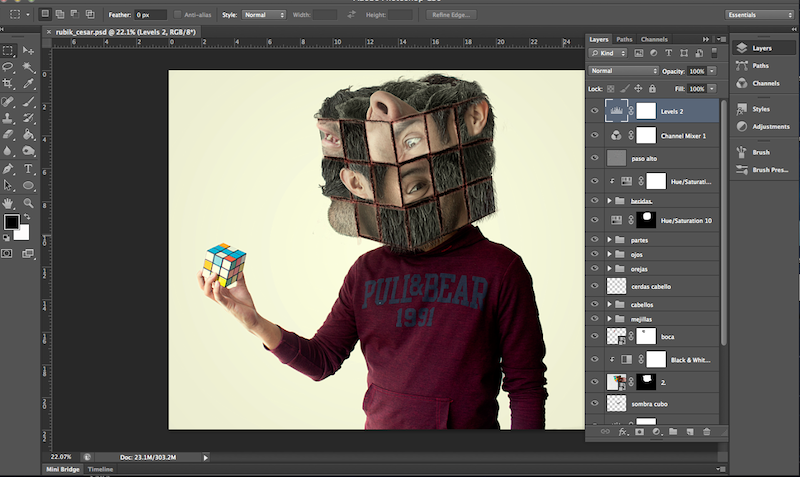Open the Layers panel menu
Viewport: 800px width, 477px height.
(721, 39)
